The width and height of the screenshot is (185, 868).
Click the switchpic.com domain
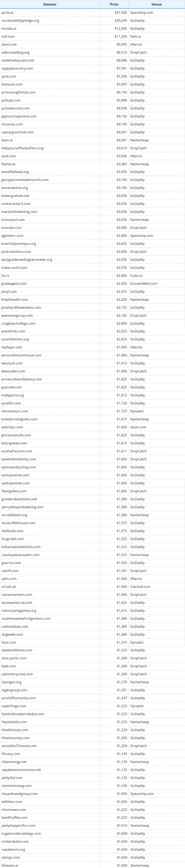[x=12, y=427]
